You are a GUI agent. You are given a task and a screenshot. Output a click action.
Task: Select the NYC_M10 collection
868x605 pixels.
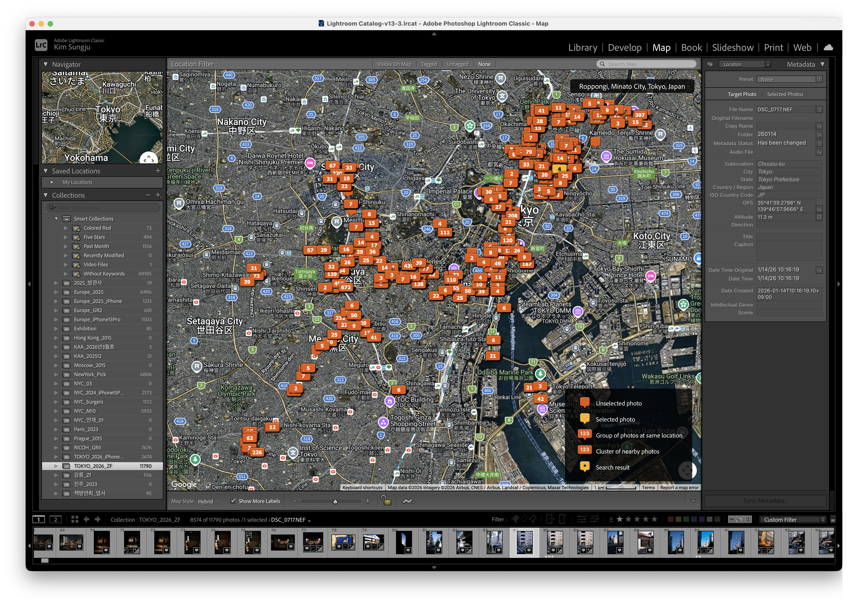click(102, 411)
